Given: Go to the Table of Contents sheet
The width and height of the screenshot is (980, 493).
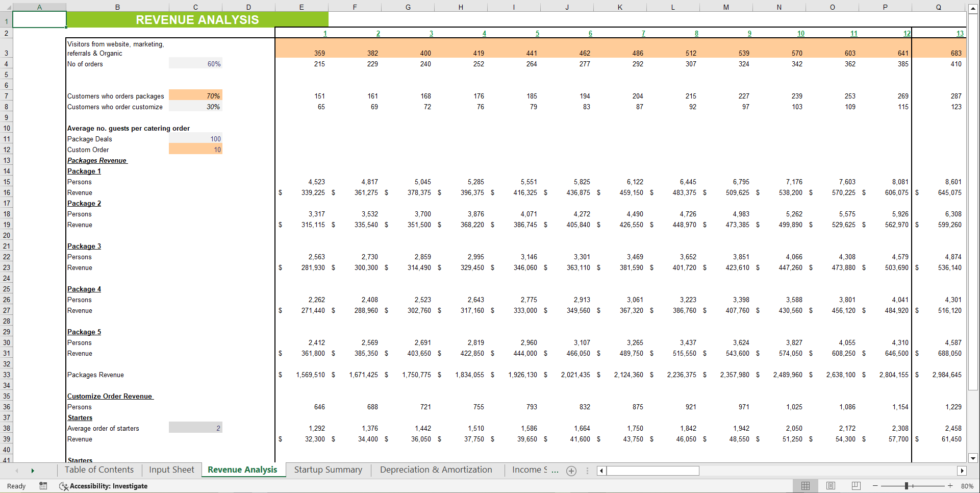Looking at the screenshot, I should point(99,470).
